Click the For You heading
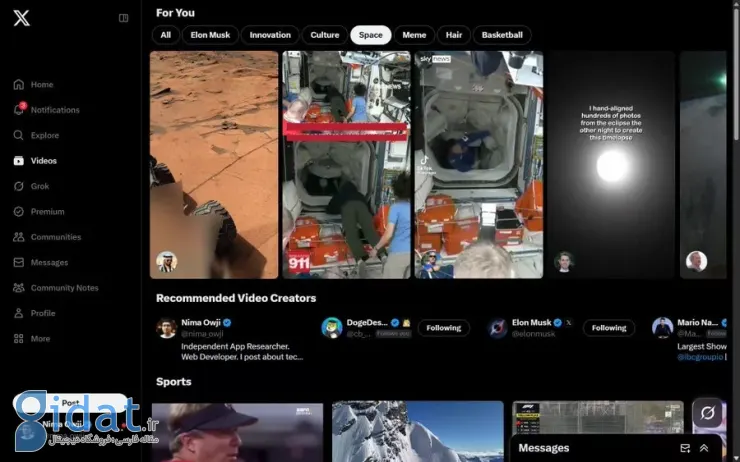This screenshot has height=462, width=740. [x=175, y=13]
